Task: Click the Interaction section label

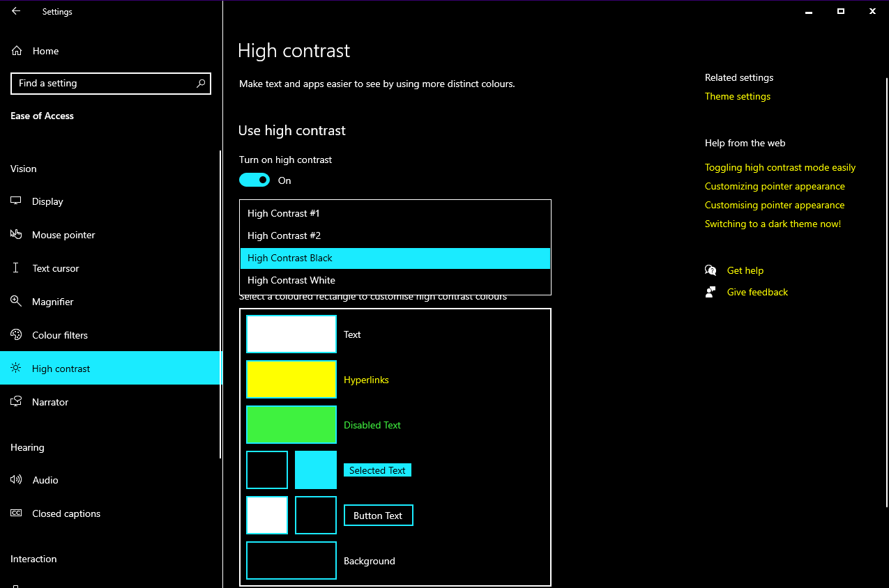Action: (33, 559)
